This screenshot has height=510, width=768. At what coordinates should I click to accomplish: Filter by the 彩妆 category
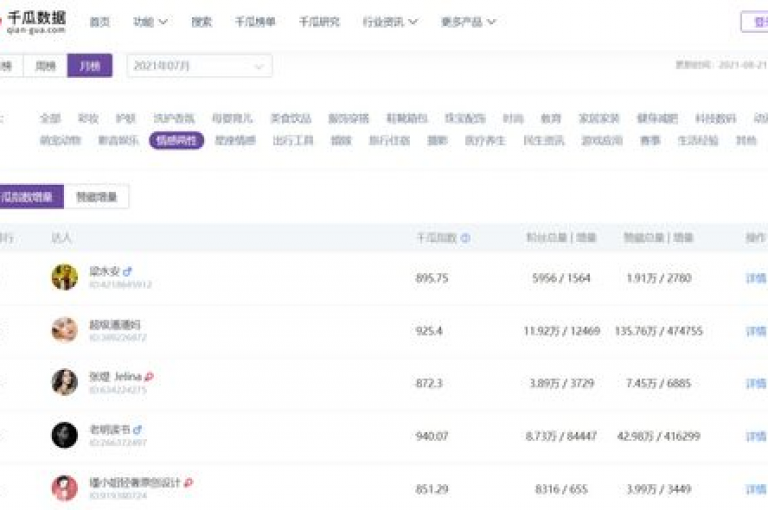click(x=88, y=119)
